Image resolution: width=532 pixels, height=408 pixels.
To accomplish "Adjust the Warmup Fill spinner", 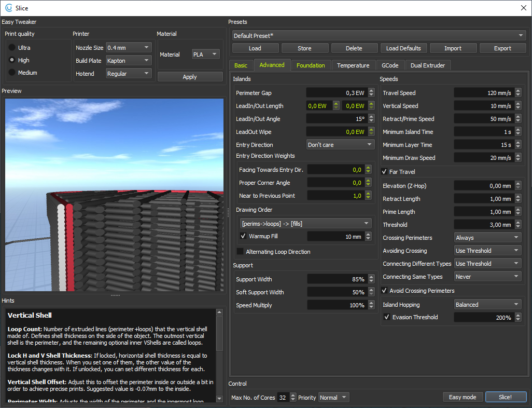I will (x=368, y=237).
